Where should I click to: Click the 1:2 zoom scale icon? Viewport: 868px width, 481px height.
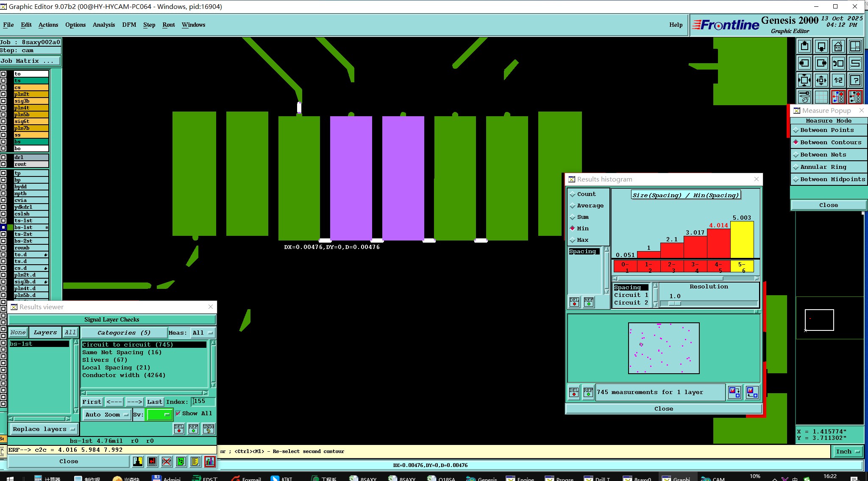[838, 80]
